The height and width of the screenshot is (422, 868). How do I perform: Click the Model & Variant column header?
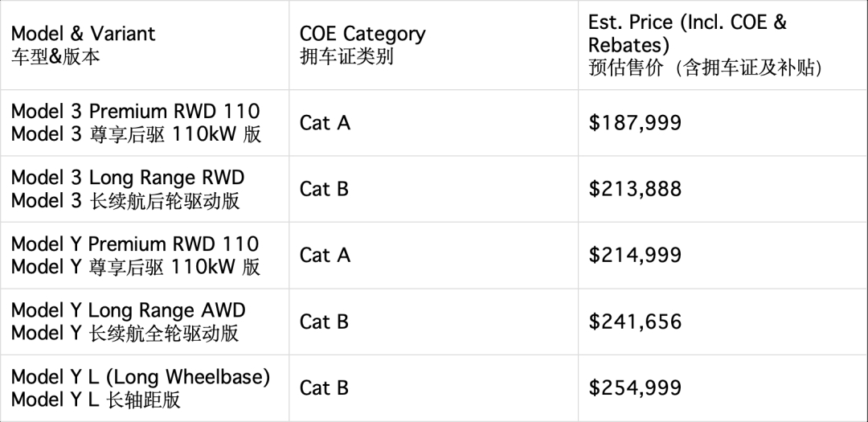pos(83,35)
